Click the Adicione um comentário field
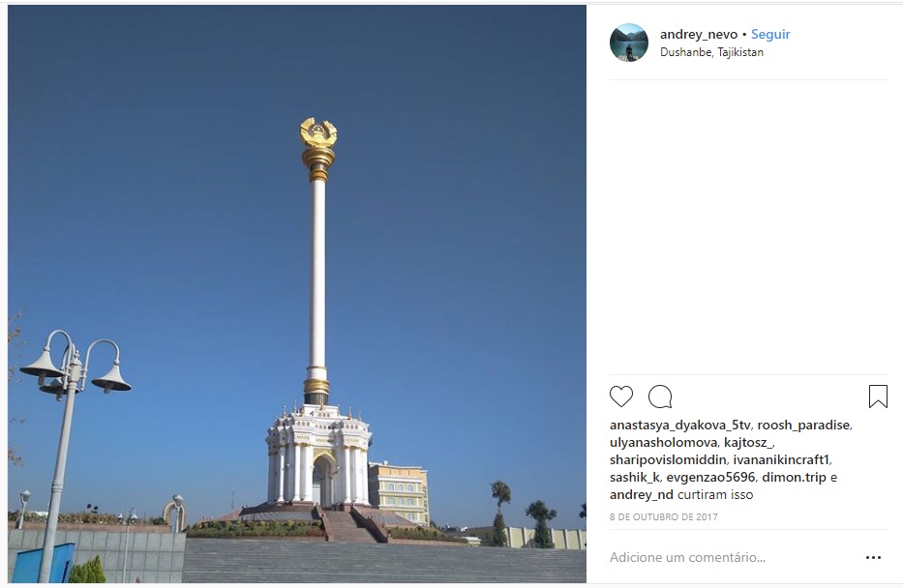 coord(734,557)
